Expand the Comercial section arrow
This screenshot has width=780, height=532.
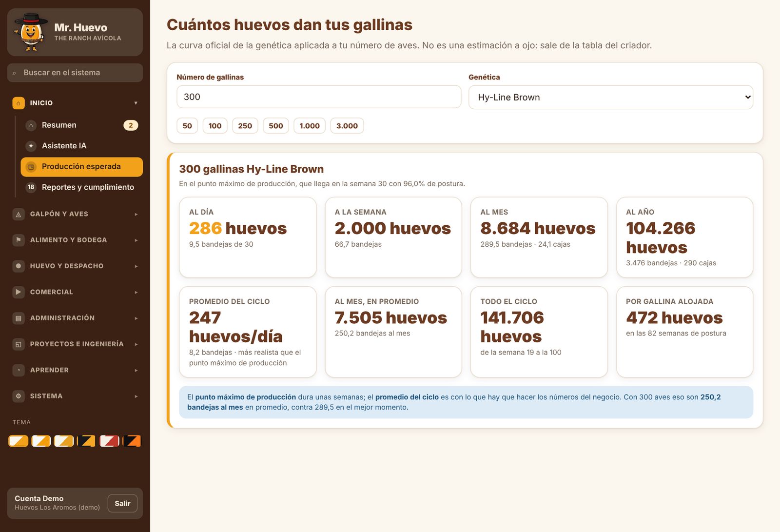136,292
